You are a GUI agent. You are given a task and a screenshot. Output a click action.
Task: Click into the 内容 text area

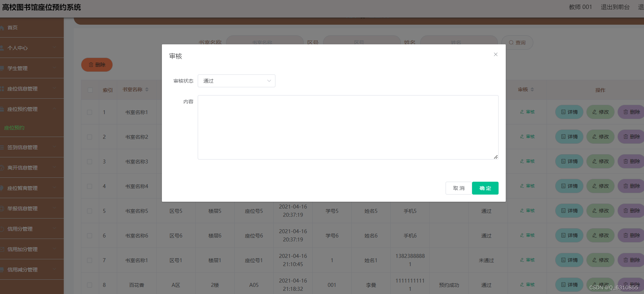[348, 127]
